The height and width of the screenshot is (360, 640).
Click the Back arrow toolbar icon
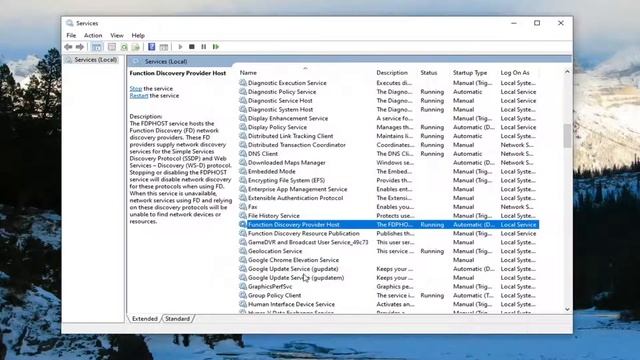click(68, 47)
